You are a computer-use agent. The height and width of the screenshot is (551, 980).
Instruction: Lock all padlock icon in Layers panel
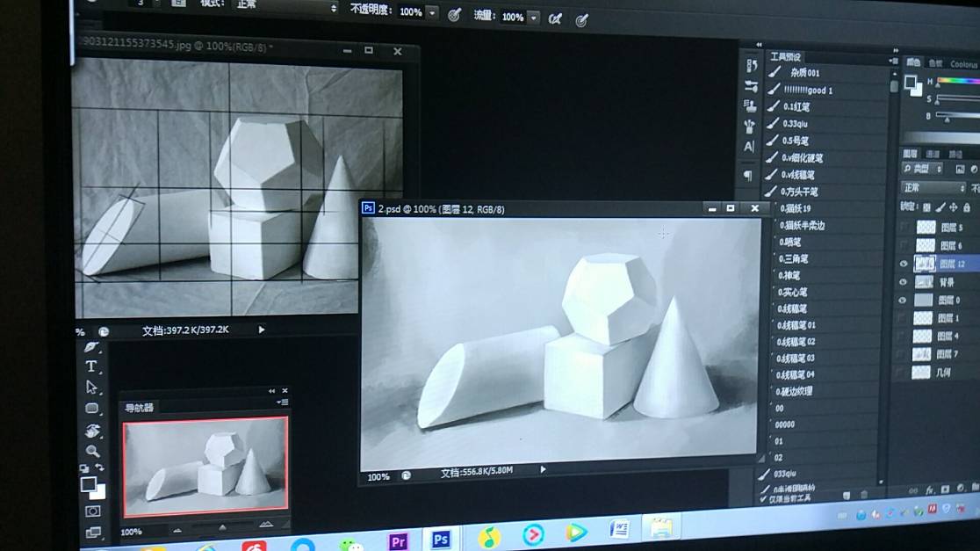[x=966, y=207]
